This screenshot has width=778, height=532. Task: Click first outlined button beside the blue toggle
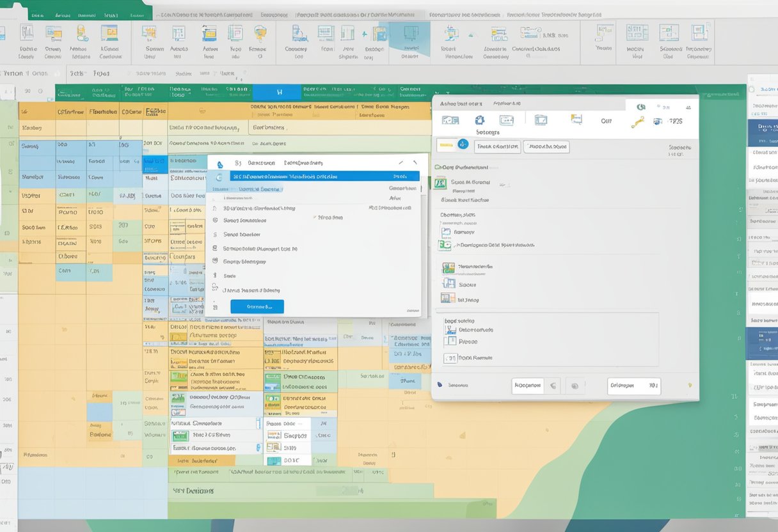[497, 146]
